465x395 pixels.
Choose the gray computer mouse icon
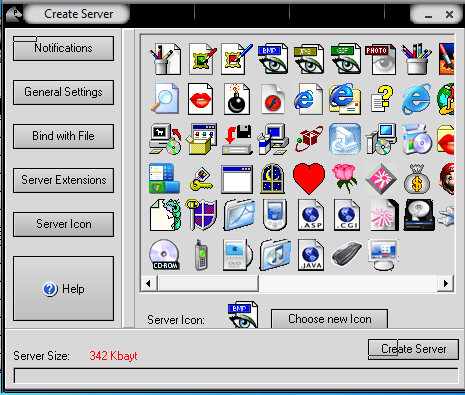pos(347,254)
